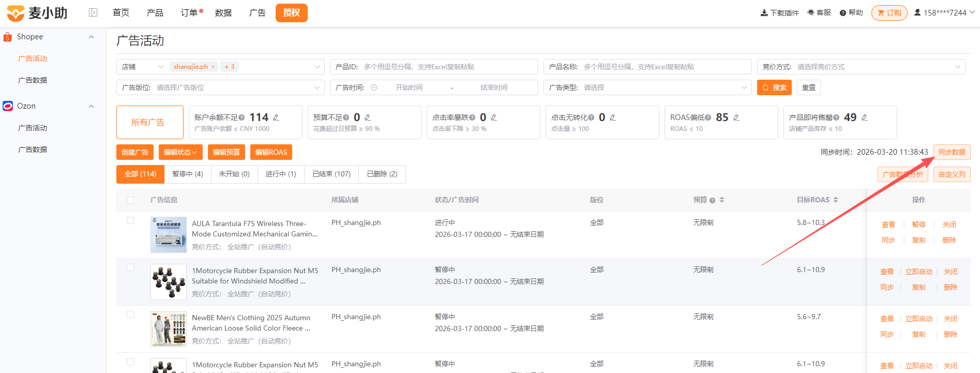The height and width of the screenshot is (373, 980).
Task: Switch to the 进行中 (1) tab
Action: (x=281, y=174)
